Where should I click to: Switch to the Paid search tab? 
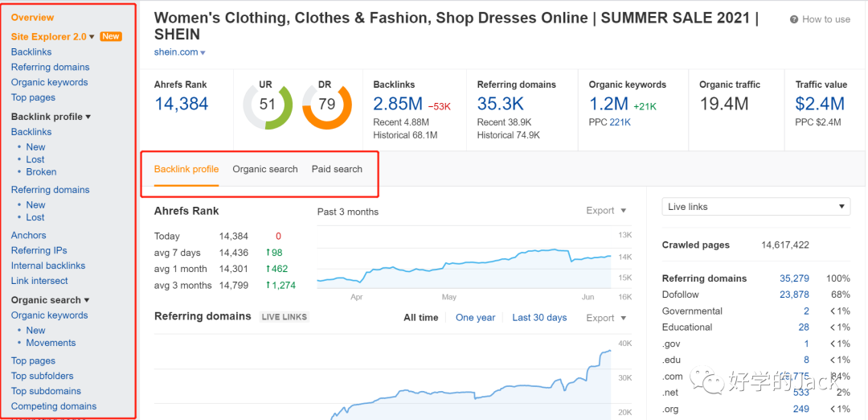point(337,169)
